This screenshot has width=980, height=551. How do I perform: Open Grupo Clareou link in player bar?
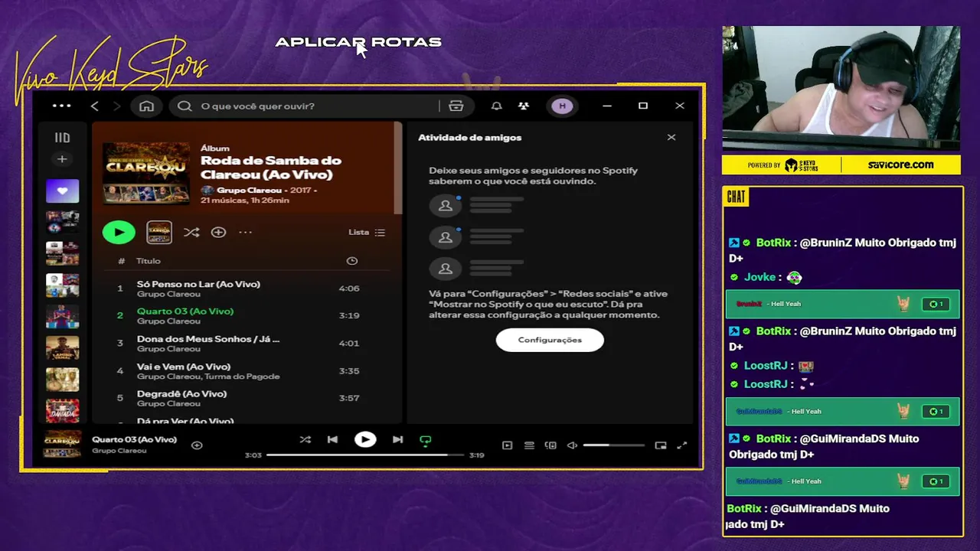[x=119, y=451]
